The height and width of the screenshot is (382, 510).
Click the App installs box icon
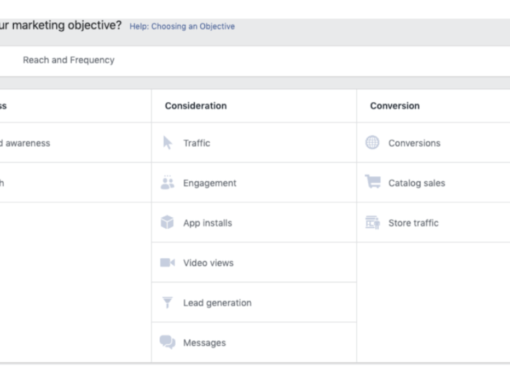coord(167,222)
